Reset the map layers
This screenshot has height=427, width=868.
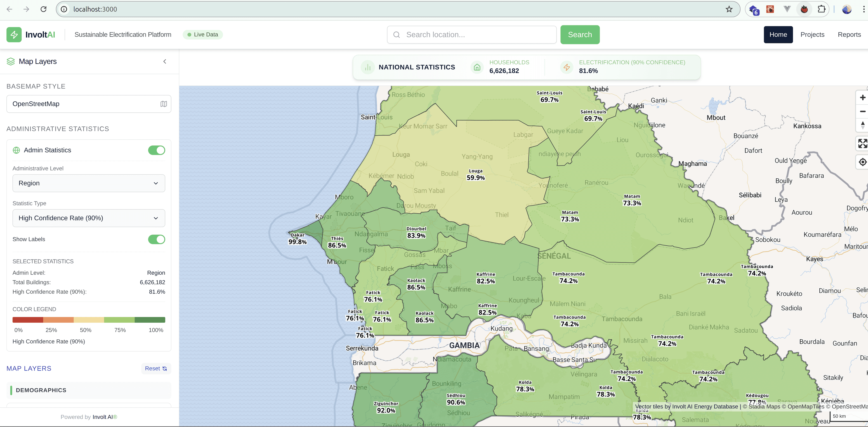(156, 369)
